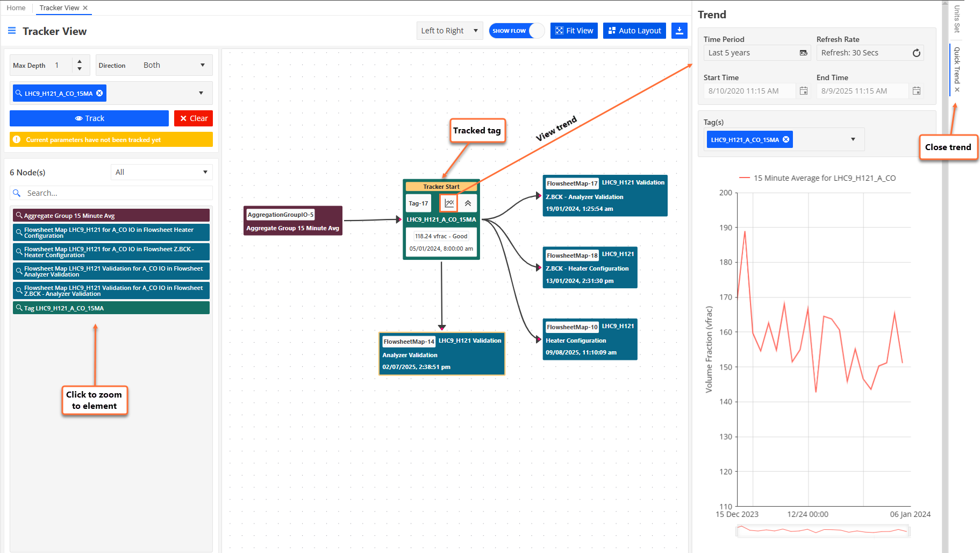Remove the LHC9_H121_A_CO_15MA chip from the tracker search
The width and height of the screenshot is (980, 553).
(x=99, y=94)
